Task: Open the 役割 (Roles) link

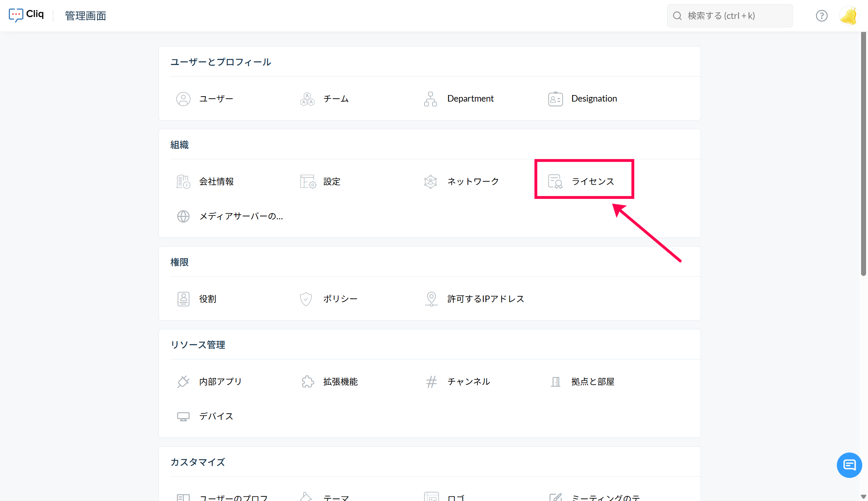Action: click(208, 299)
